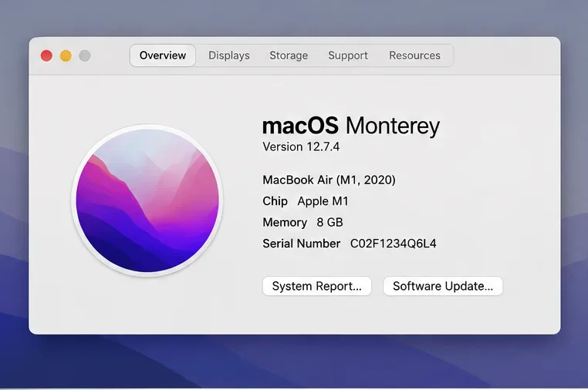
Task: Click the Memory value 8 GB
Action: [329, 222]
